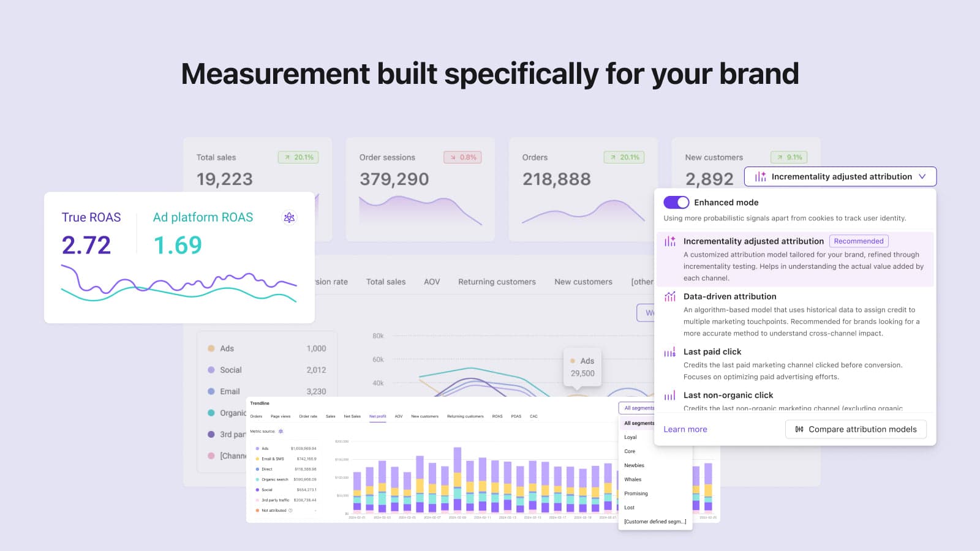Image resolution: width=980 pixels, height=551 pixels.
Task: Select the Returning customers tab in the main chart
Action: pos(497,282)
